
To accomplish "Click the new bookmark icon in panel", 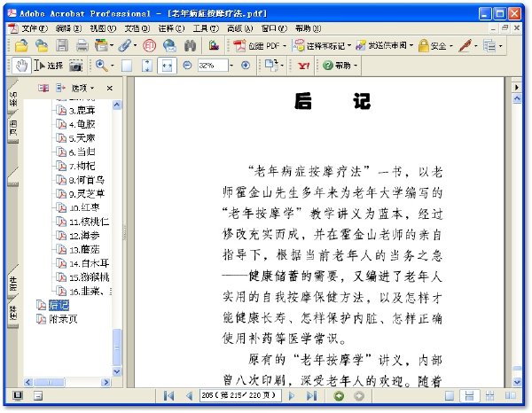I will click(x=43, y=88).
